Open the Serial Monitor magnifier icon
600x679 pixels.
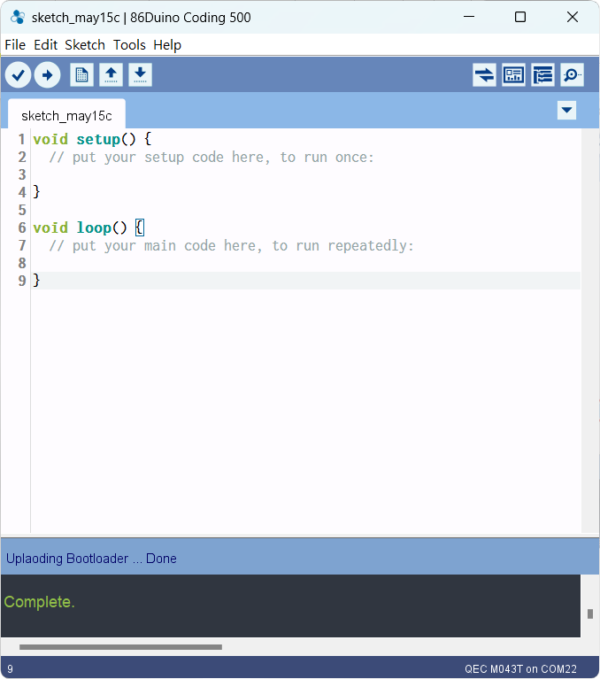click(572, 75)
